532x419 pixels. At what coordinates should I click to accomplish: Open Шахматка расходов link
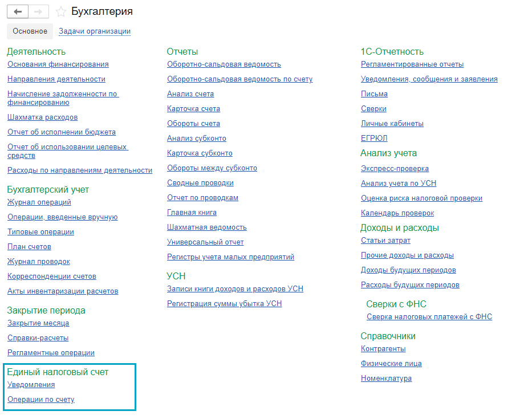tap(42, 117)
